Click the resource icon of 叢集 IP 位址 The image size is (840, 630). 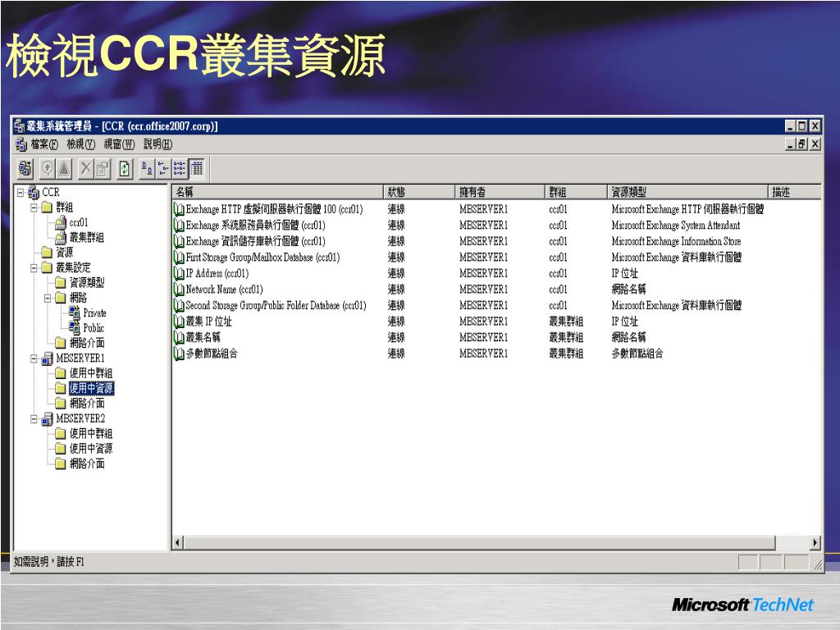point(179,322)
